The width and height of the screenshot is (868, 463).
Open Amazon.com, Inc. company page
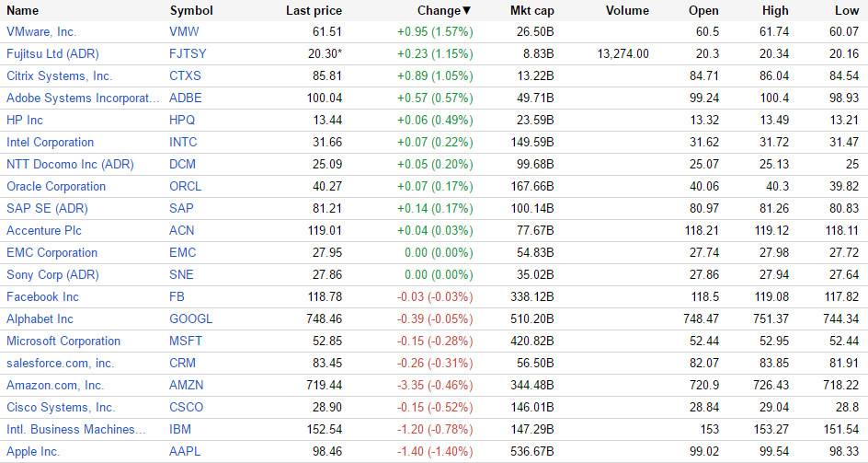(x=55, y=386)
